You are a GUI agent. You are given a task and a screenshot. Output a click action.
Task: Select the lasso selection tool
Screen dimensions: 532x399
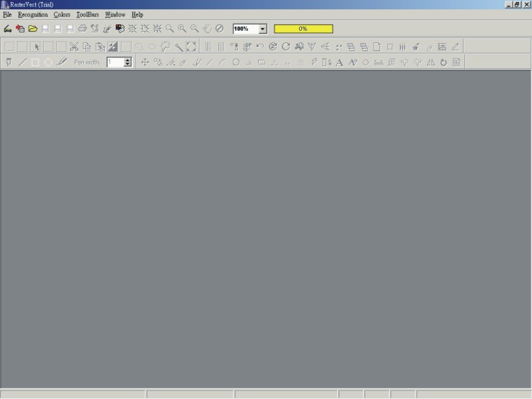point(165,47)
